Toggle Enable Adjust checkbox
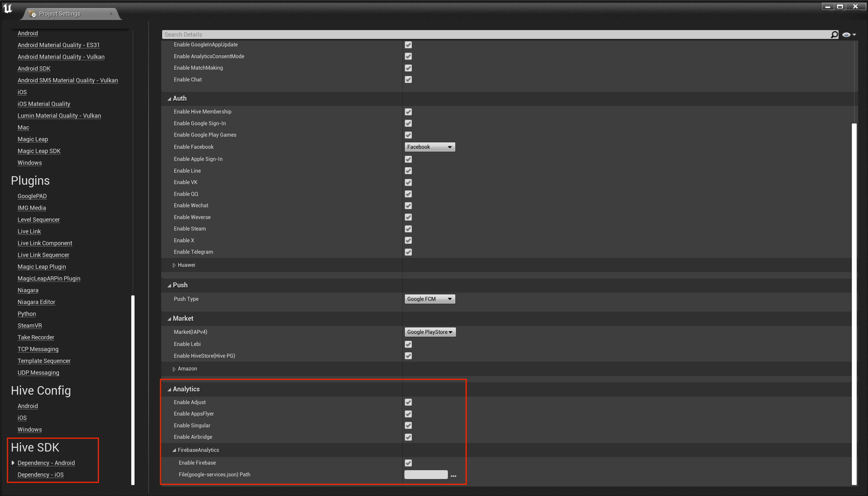 pyautogui.click(x=408, y=402)
